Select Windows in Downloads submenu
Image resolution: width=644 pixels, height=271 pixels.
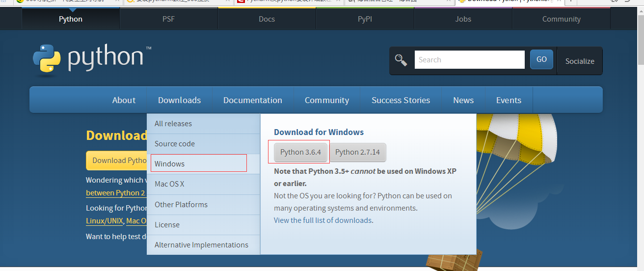coord(203,164)
